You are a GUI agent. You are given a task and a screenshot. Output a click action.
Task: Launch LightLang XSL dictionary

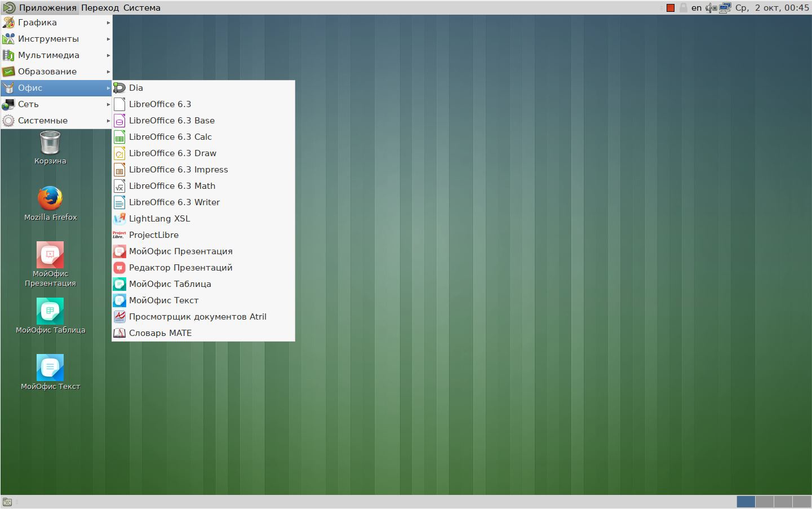tap(203, 219)
